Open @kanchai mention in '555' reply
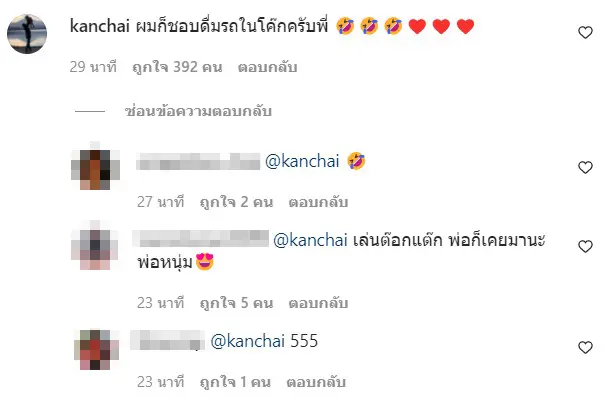605x407 pixels. pos(248,341)
